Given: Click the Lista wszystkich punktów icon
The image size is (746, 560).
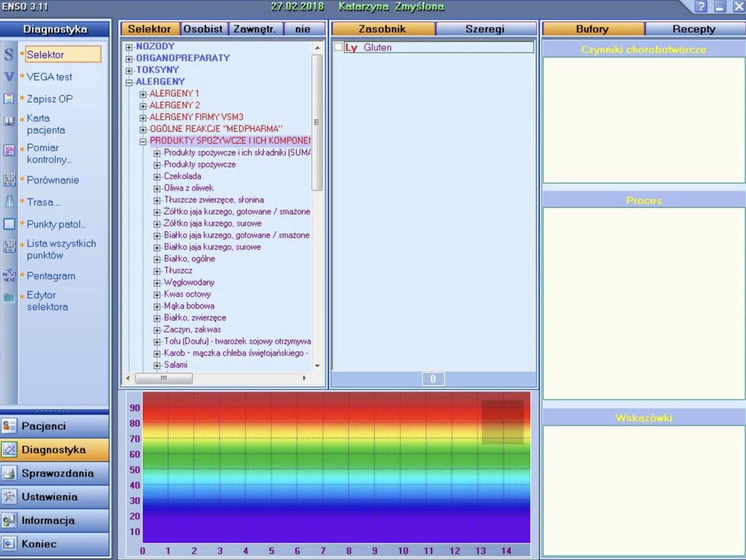Looking at the screenshot, I should click(x=9, y=245).
